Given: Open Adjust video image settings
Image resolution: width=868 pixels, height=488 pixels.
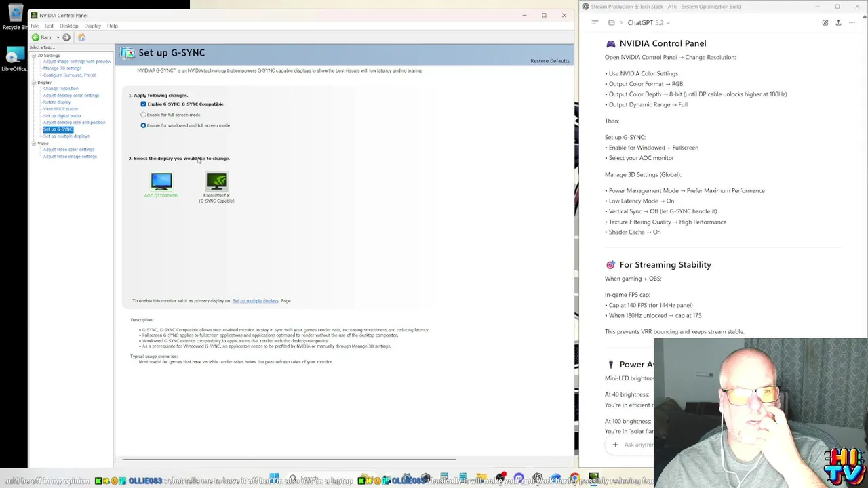Looking at the screenshot, I should tap(70, 157).
